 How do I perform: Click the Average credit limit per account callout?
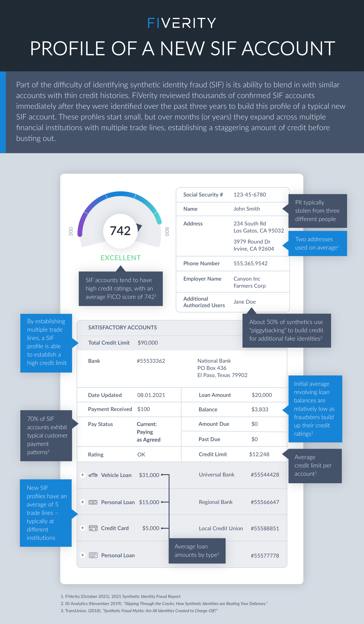click(315, 466)
